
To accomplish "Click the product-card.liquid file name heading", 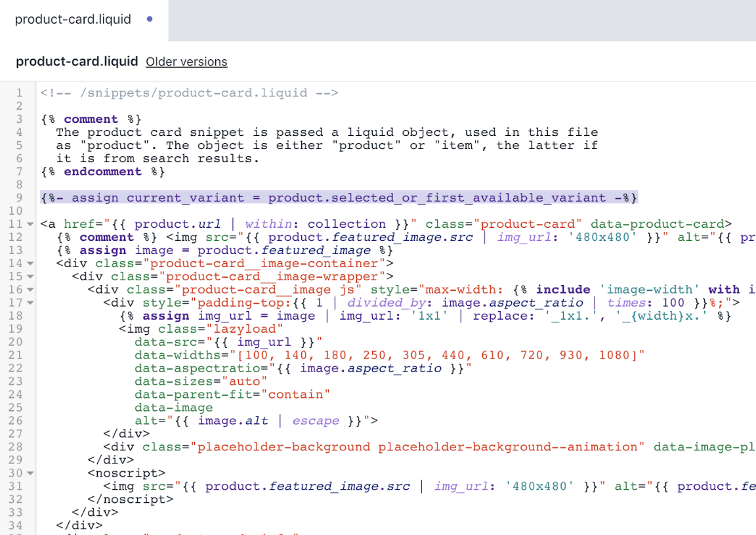I will [77, 62].
